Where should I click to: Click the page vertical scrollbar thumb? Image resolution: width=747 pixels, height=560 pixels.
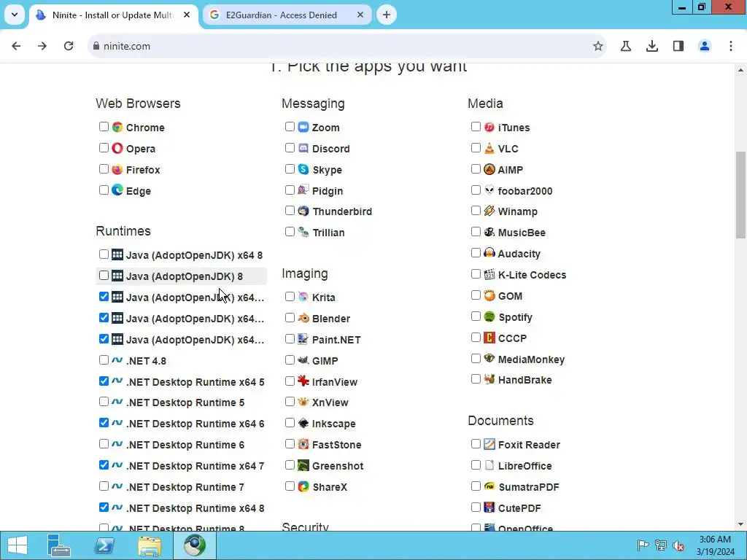[740, 195]
